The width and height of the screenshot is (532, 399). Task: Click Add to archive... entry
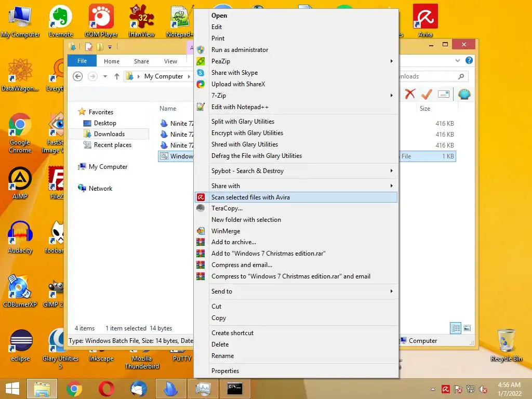[x=296, y=242]
